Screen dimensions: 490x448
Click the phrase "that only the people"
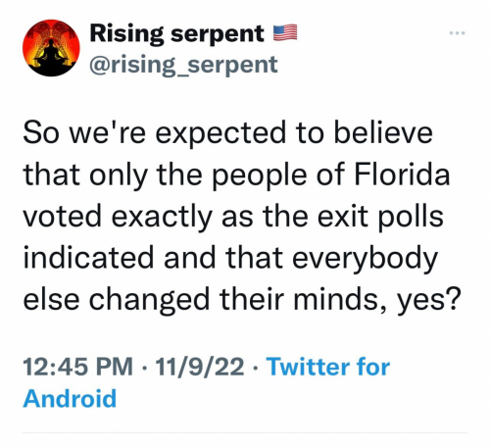[x=165, y=175]
